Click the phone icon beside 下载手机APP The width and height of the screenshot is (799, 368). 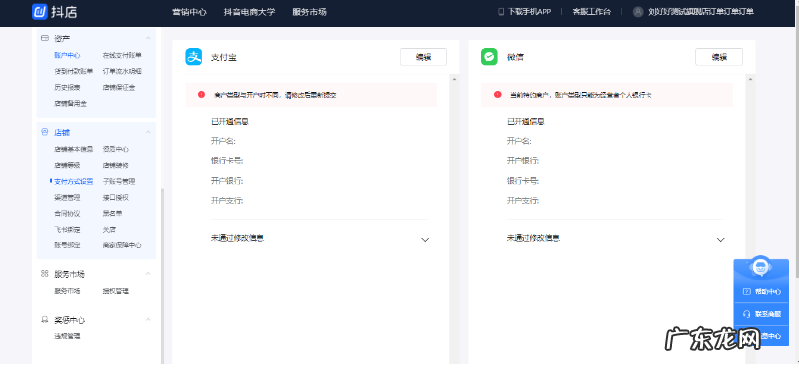point(501,12)
